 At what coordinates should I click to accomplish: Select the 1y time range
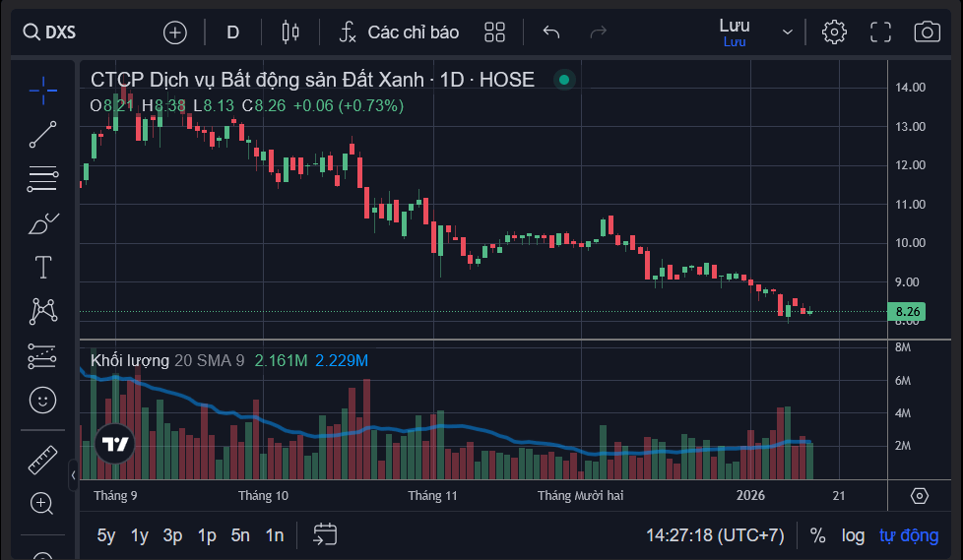pos(140,535)
